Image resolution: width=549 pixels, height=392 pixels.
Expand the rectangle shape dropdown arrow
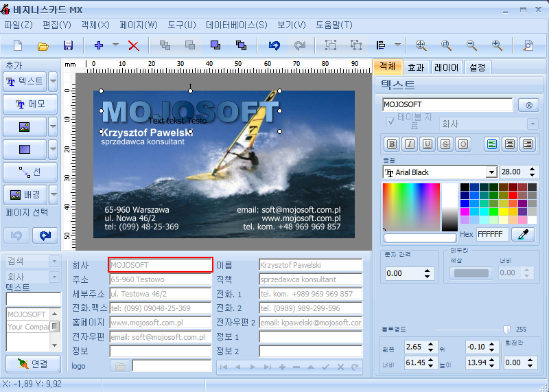(x=53, y=149)
